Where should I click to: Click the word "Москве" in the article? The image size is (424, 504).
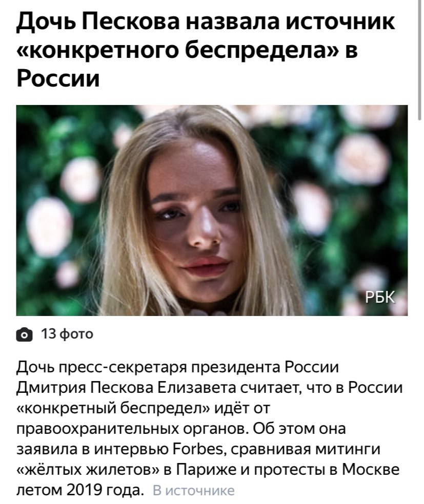[x=371, y=470]
